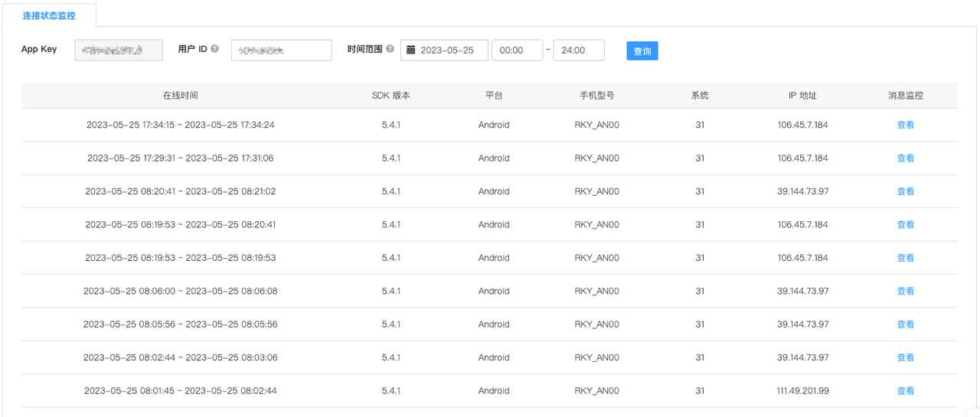
Task: Click Android in the 17:29:31 row
Action: [x=494, y=158]
